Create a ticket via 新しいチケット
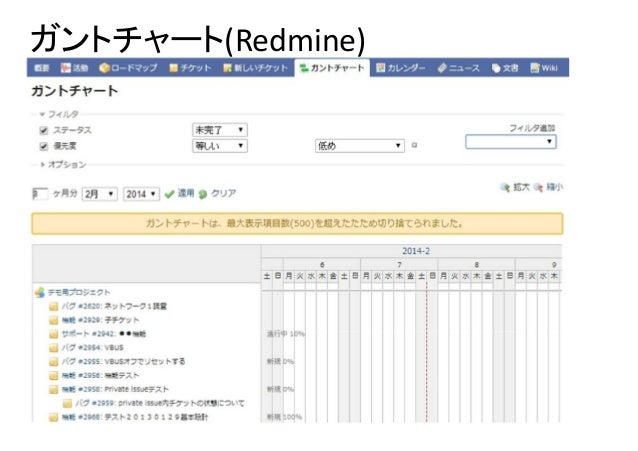Screen dimensions: 638x451 255,68
